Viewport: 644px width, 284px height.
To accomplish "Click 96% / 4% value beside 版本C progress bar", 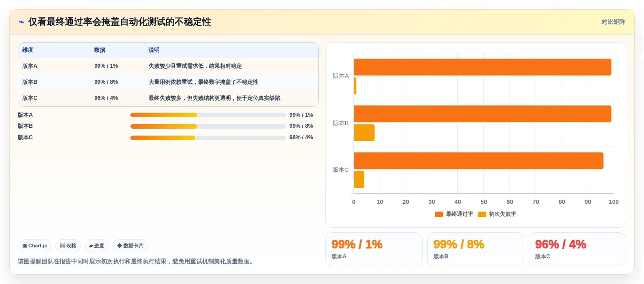I will coord(301,138).
